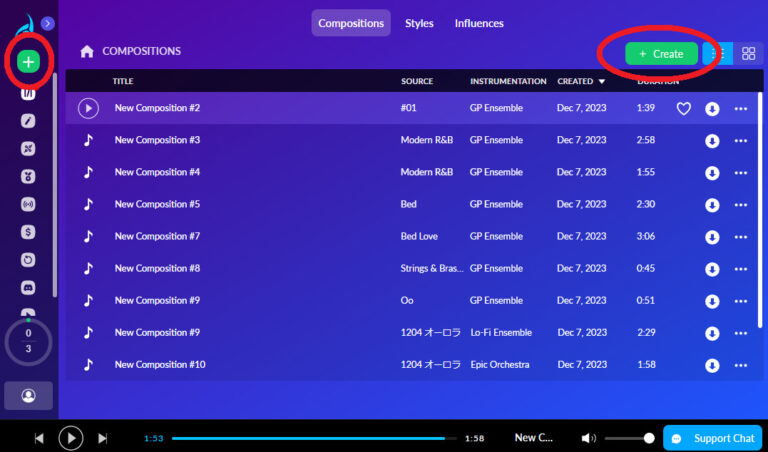The height and width of the screenshot is (452, 768).
Task: Switch to list view layout
Action: (x=718, y=53)
